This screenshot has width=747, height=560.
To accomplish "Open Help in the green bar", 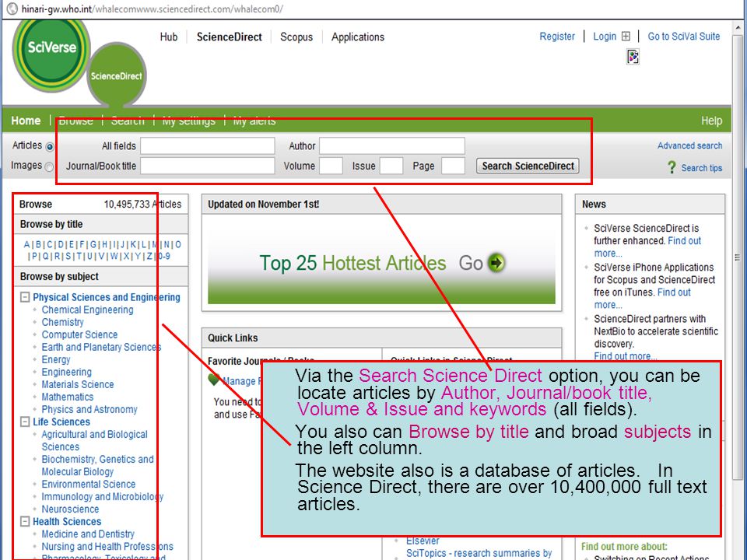I will click(x=711, y=121).
